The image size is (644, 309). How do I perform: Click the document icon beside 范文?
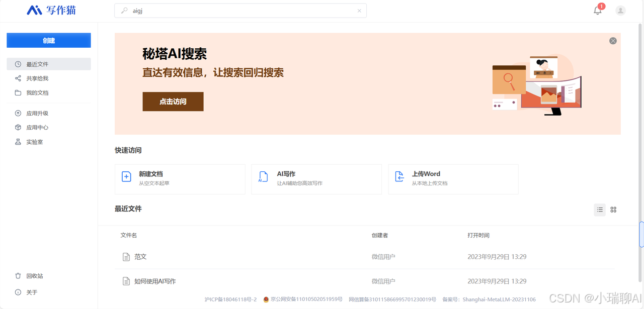(127, 257)
